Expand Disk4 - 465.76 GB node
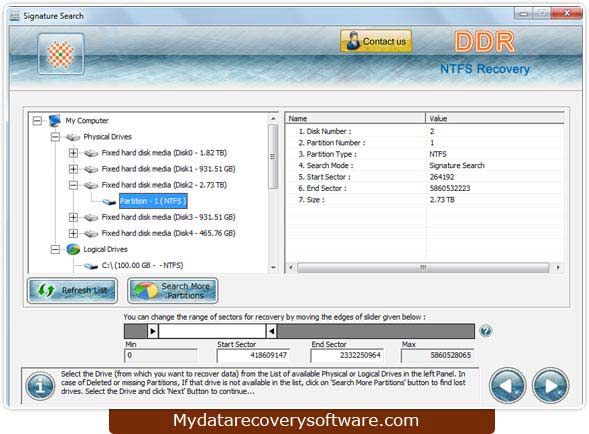 pyautogui.click(x=73, y=233)
